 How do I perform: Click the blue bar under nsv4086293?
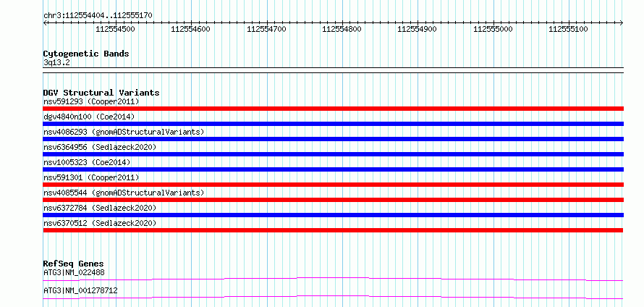pos(333,139)
